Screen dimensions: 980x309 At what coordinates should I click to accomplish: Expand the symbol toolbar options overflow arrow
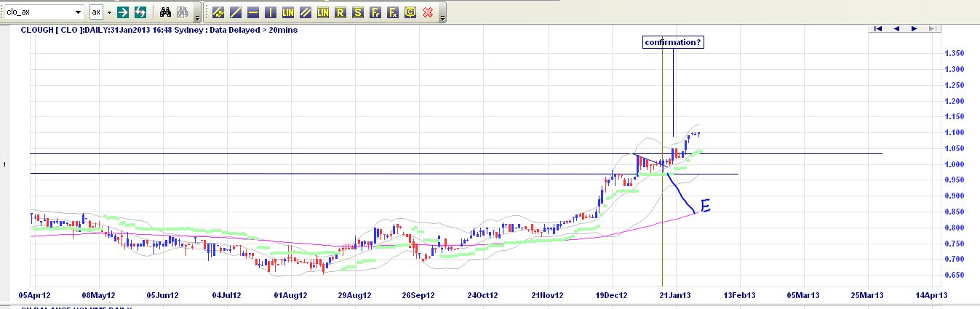tap(197, 18)
